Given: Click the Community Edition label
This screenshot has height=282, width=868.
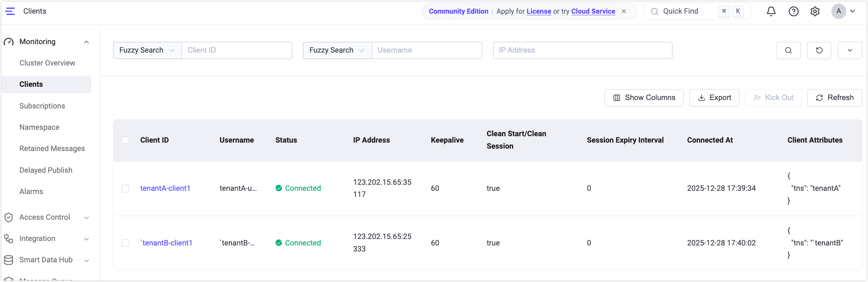Looking at the screenshot, I should pyautogui.click(x=459, y=11).
